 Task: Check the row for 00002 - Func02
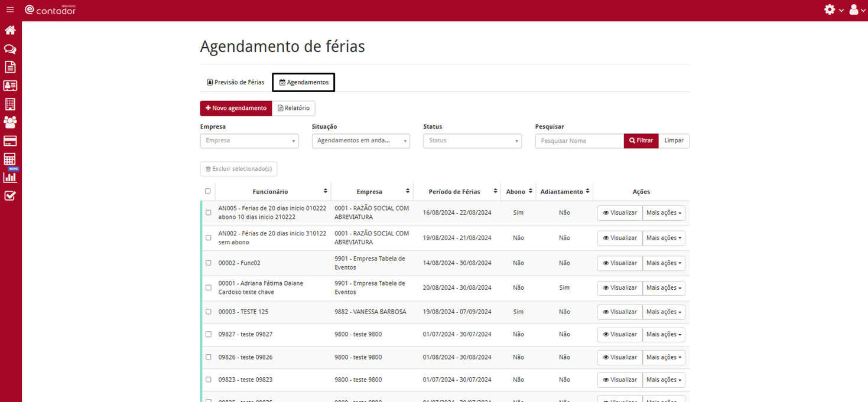tap(208, 263)
